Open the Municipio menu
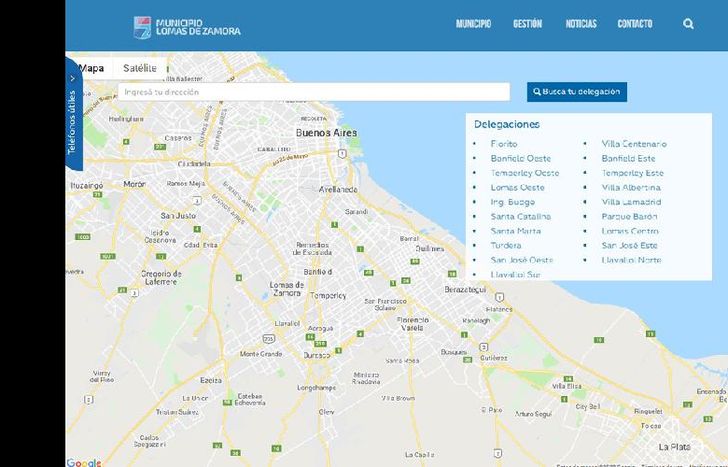This screenshot has height=467, width=728. coord(473,24)
